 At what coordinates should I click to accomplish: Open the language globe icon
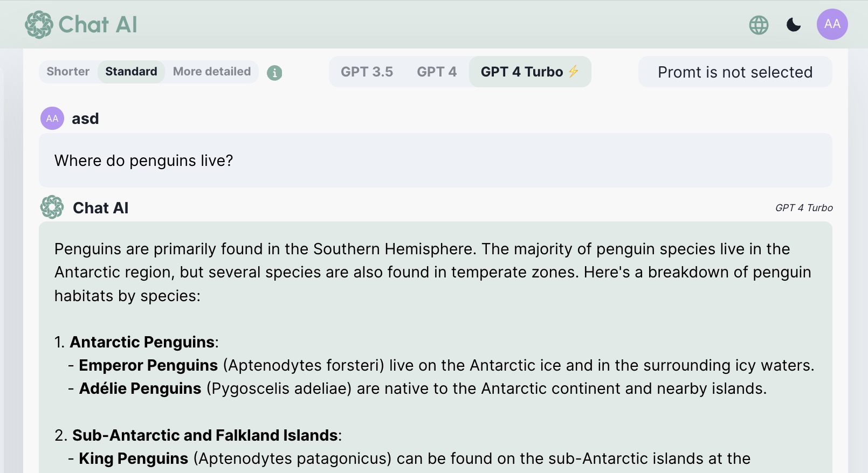coord(759,25)
